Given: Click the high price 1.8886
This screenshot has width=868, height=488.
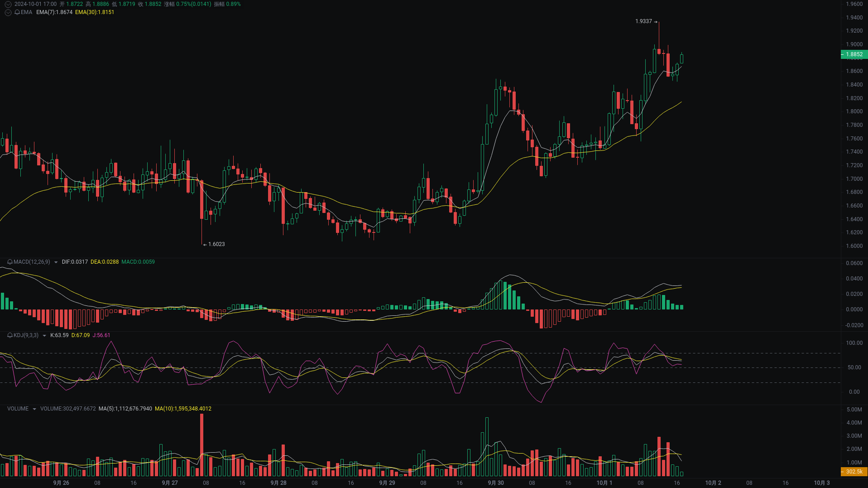Looking at the screenshot, I should [101, 4].
